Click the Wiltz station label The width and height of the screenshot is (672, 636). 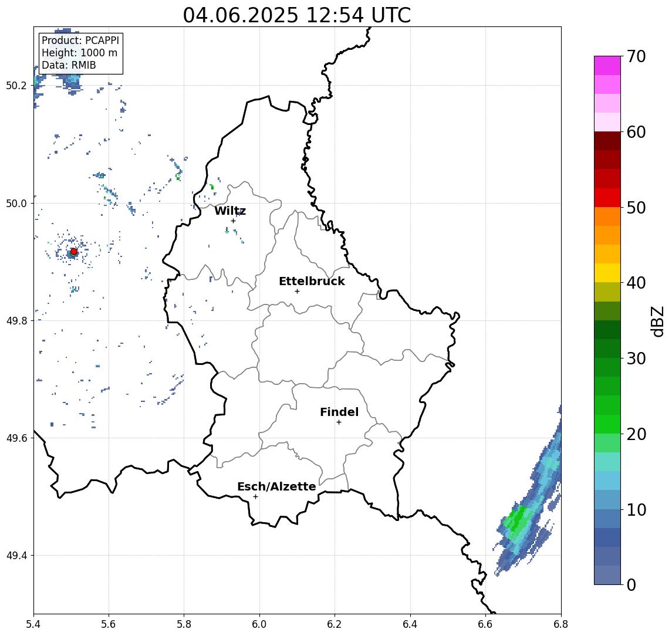(x=230, y=211)
